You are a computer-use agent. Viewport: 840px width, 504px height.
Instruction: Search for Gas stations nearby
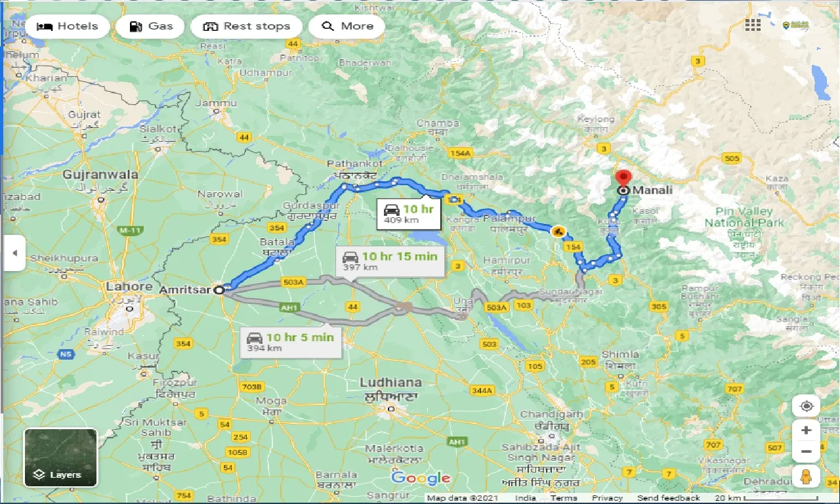150,26
